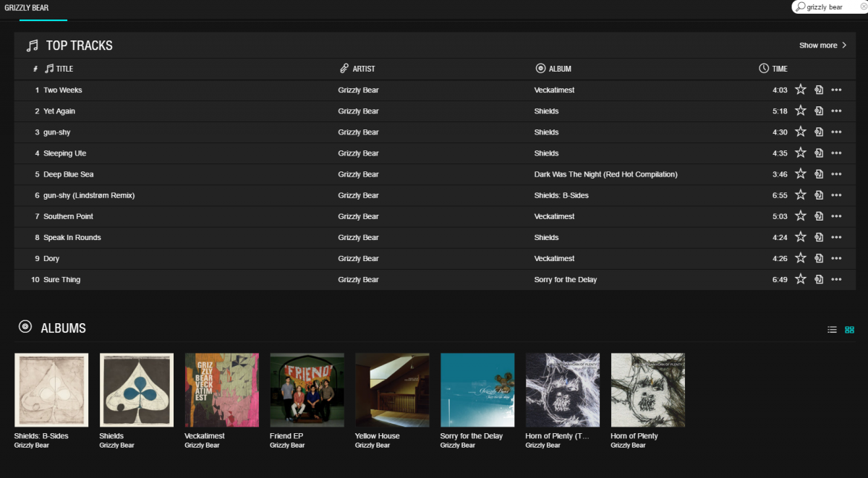868x478 pixels.
Task: Open the Friend EP album cover
Action: click(307, 390)
